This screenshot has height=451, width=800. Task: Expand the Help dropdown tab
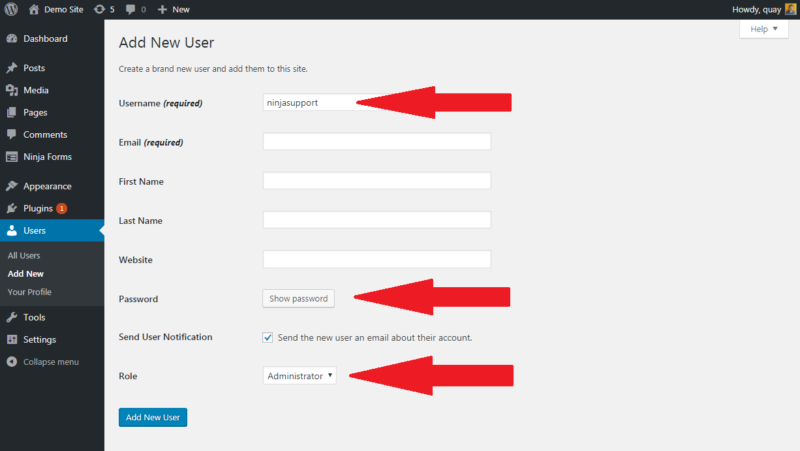(x=764, y=29)
